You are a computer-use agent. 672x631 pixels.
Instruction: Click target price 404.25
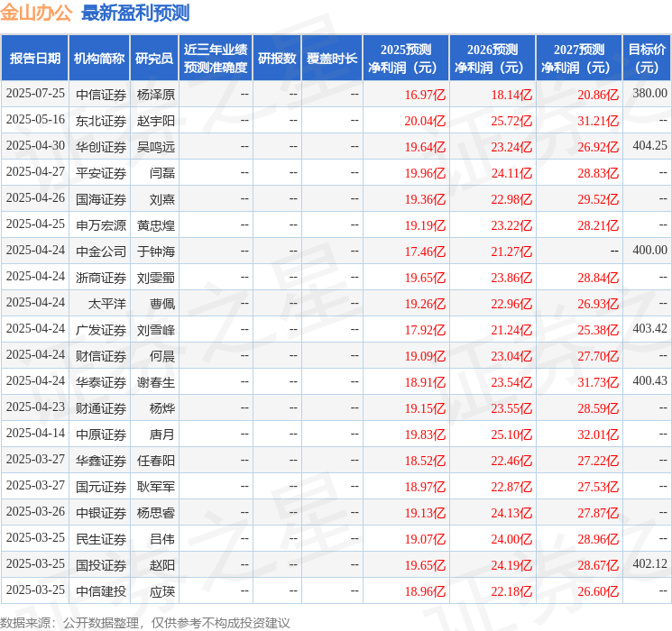coord(649,146)
